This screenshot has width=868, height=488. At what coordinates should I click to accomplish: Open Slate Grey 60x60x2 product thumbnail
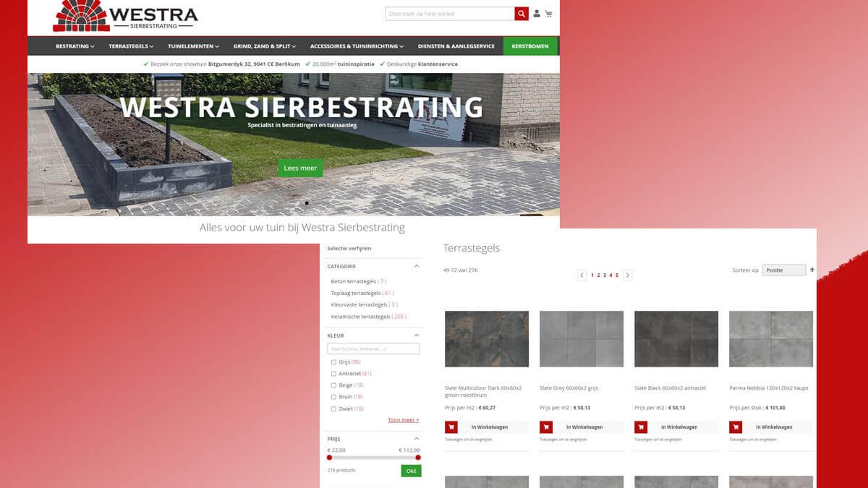[x=582, y=338]
